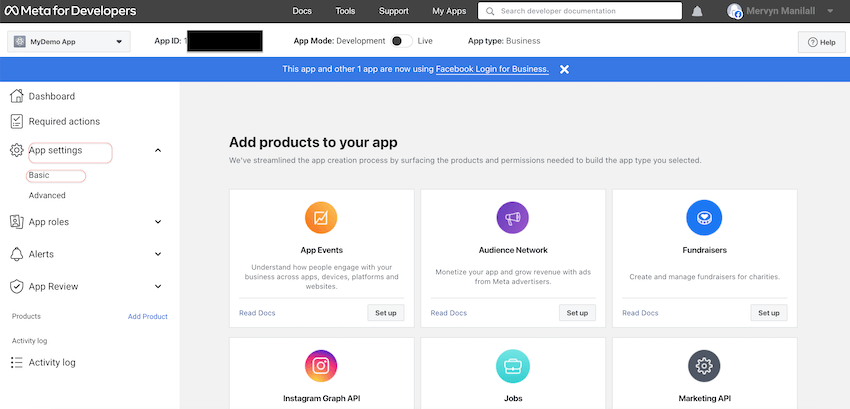
Task: Open the Docs menu
Action: click(302, 11)
